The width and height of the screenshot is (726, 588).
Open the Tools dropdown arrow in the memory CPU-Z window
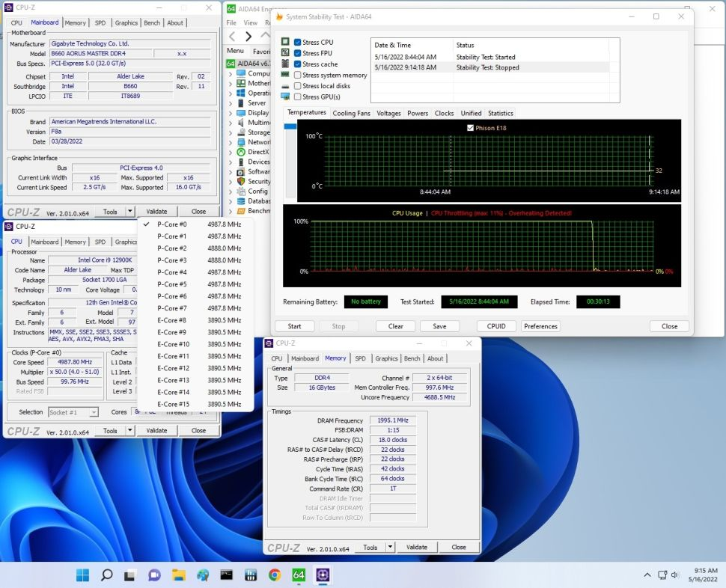point(389,547)
